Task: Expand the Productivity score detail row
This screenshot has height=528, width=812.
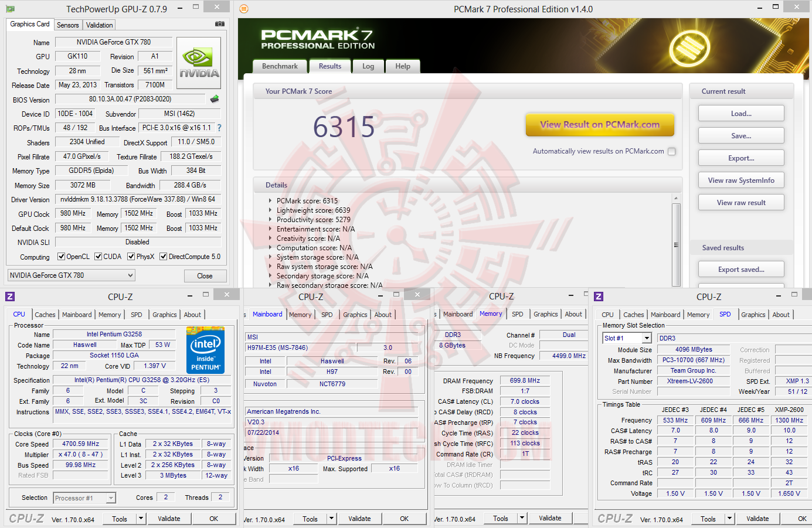Action: click(270, 220)
